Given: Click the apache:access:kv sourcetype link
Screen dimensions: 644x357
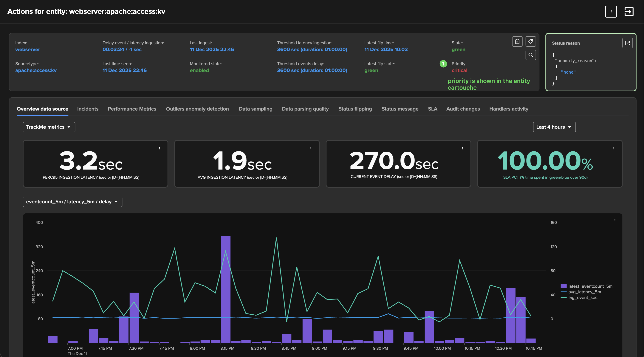Looking at the screenshot, I should (36, 71).
